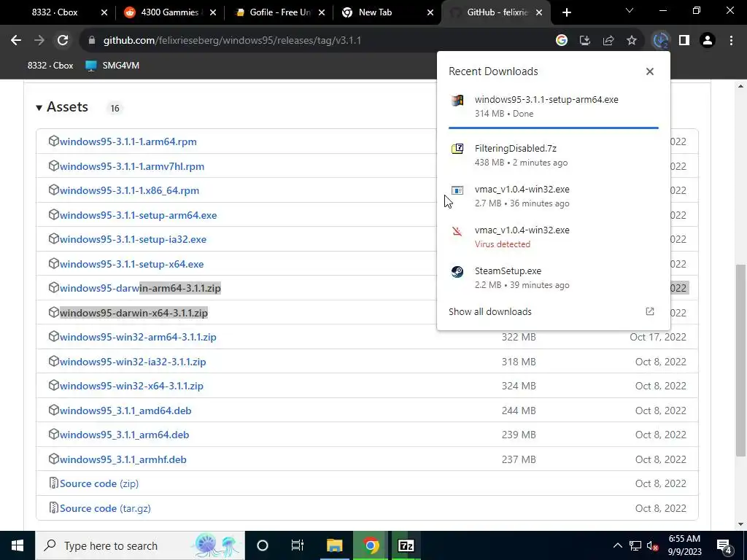The image size is (747, 560).
Task: Bookmark this page with the star icon
Action: [632, 41]
